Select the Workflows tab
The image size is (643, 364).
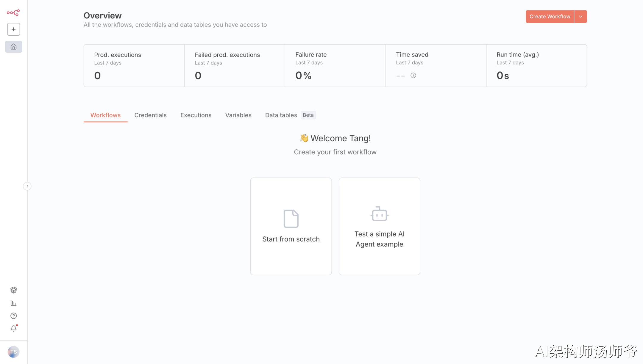point(105,115)
